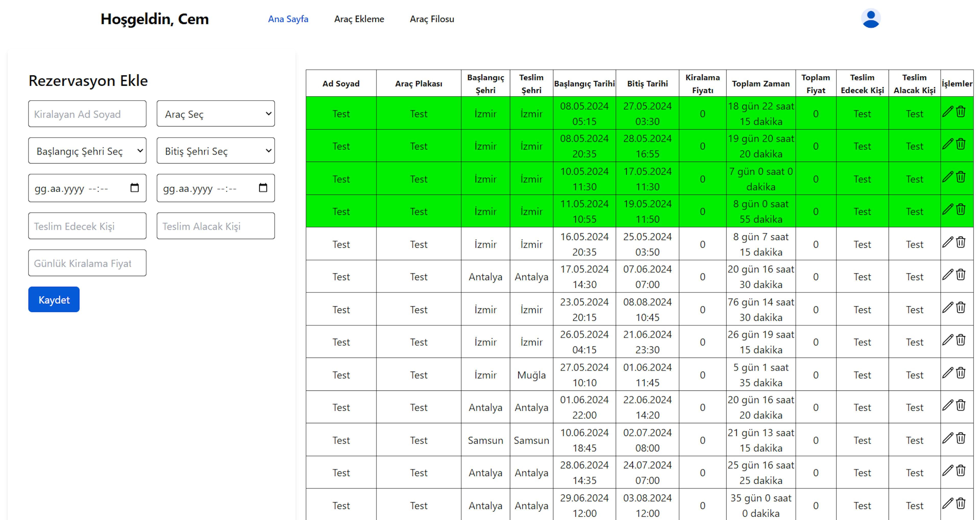This screenshot has height=520, width=980.
Task: Click the Başlangıç Tarihi column header
Action: point(584,83)
